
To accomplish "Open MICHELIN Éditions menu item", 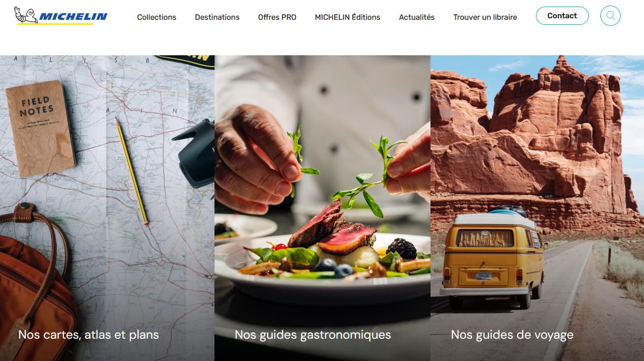I will 347,17.
